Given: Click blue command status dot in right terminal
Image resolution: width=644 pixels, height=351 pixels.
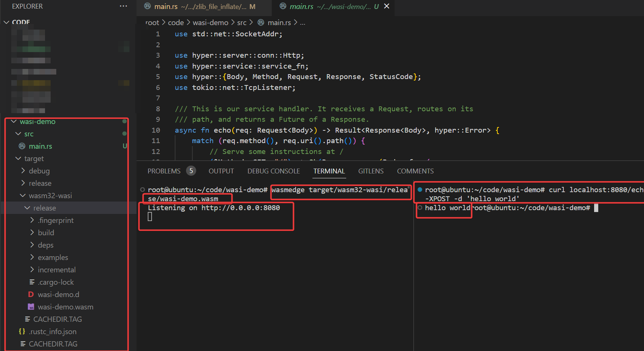Looking at the screenshot, I should pos(420,190).
